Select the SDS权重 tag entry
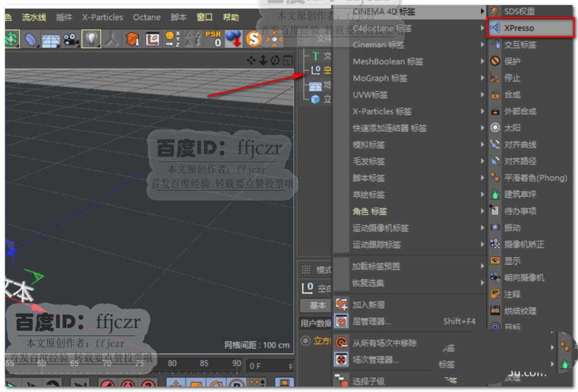 pyautogui.click(x=530, y=12)
